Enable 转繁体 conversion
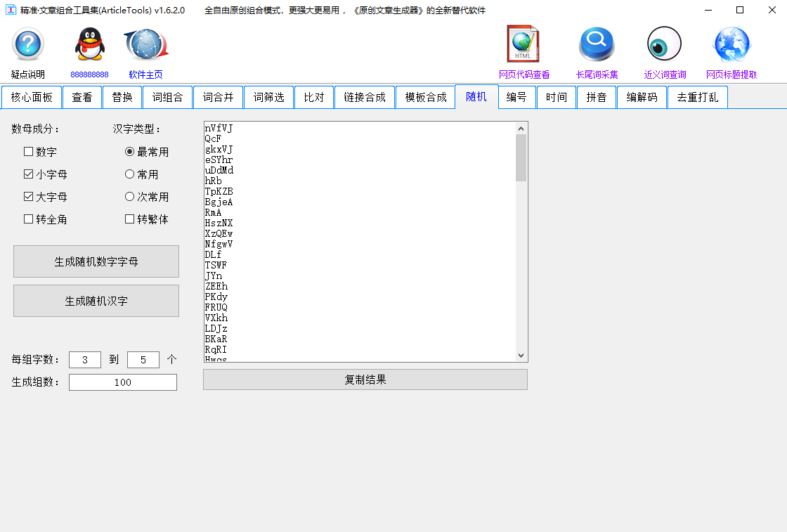Screen dimensions: 787x532 coord(129,219)
